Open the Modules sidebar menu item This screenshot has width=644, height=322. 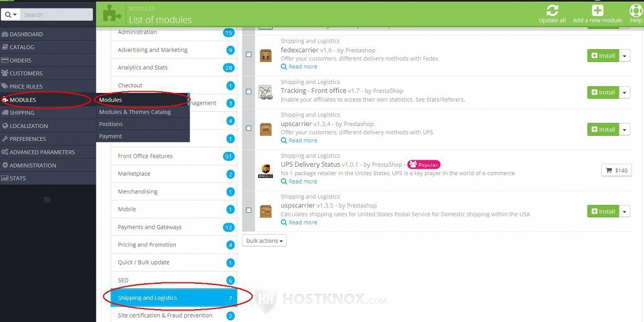[48, 100]
